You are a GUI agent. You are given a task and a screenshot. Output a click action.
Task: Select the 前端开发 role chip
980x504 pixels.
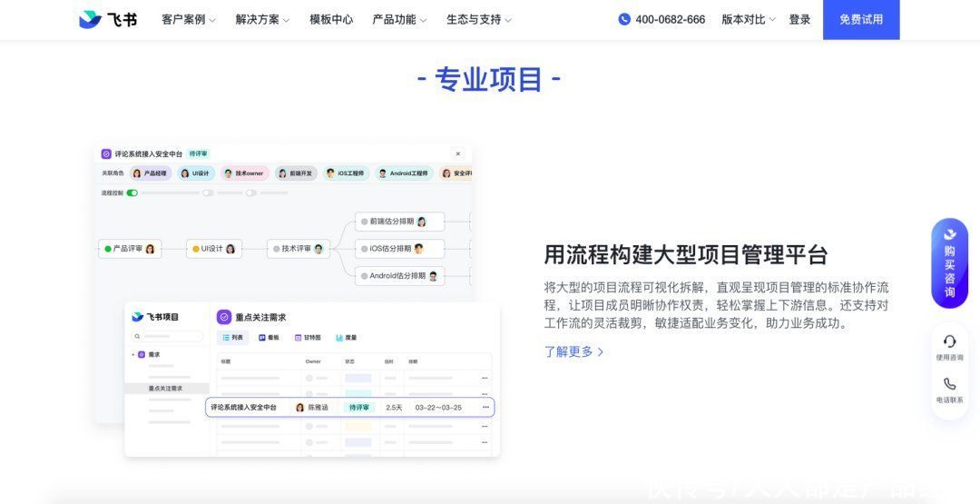(x=296, y=173)
